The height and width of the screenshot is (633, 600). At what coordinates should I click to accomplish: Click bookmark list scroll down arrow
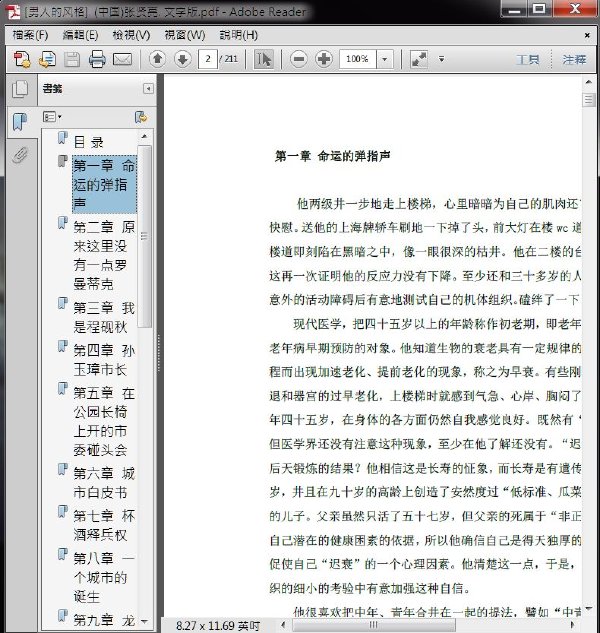point(144,622)
